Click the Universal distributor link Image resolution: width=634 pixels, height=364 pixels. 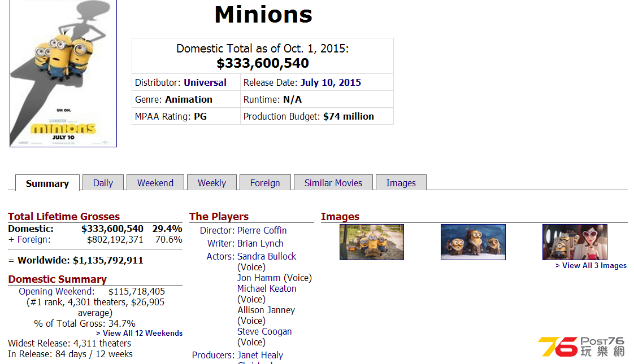pos(205,82)
